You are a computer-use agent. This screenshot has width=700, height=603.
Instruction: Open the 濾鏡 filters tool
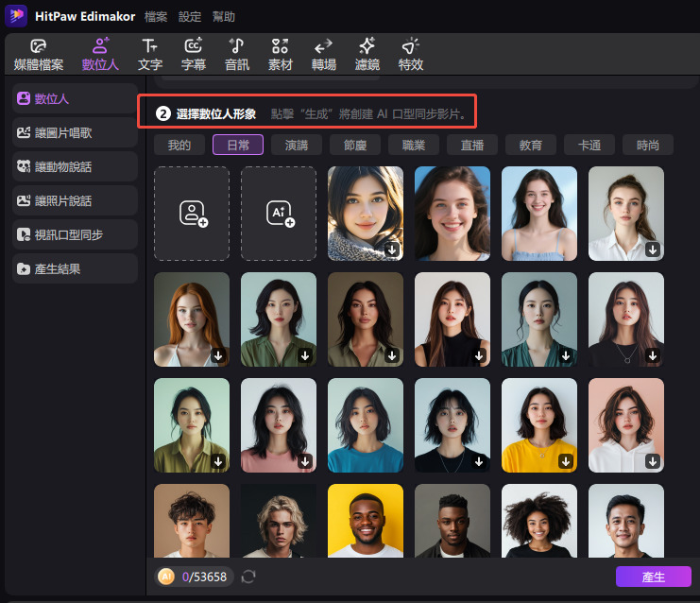[x=367, y=55]
